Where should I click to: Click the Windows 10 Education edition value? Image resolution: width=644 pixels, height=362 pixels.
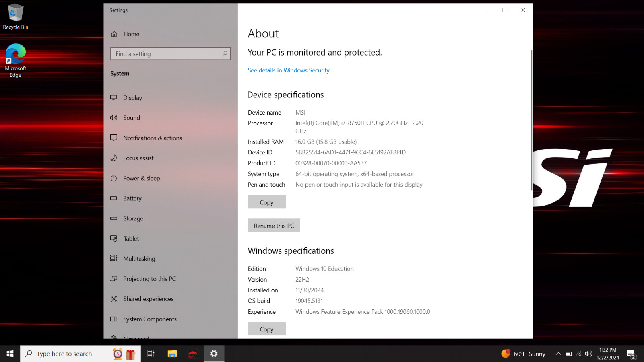click(324, 269)
